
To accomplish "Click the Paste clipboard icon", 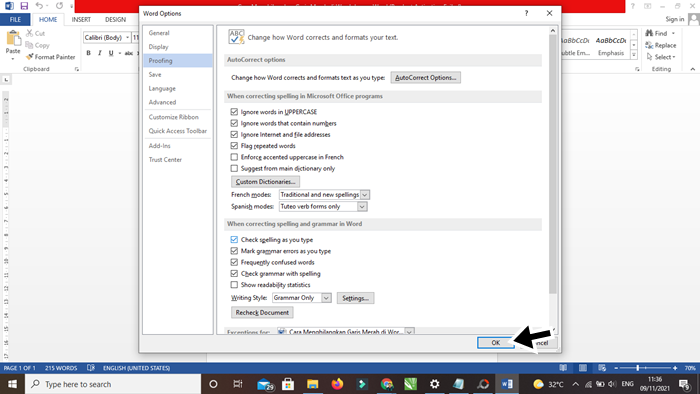I will coord(13,38).
